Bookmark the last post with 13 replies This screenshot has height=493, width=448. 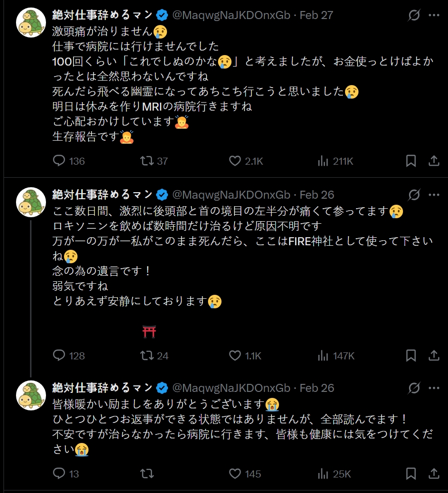(410, 473)
